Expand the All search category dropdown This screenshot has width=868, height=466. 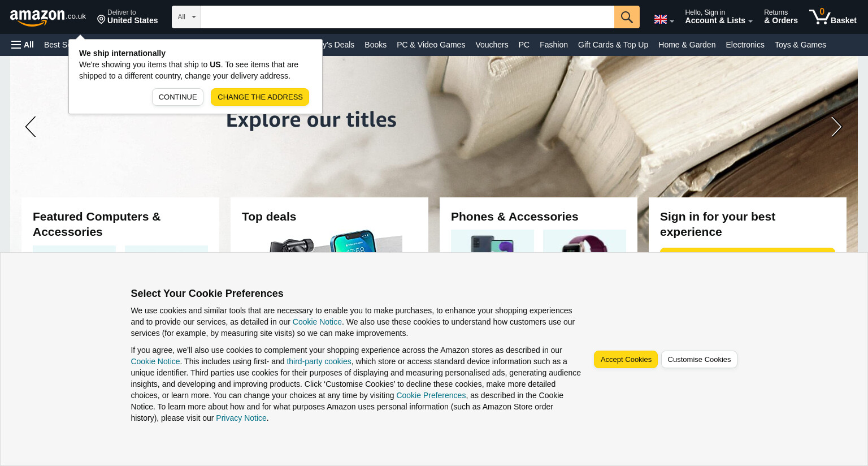click(x=186, y=17)
